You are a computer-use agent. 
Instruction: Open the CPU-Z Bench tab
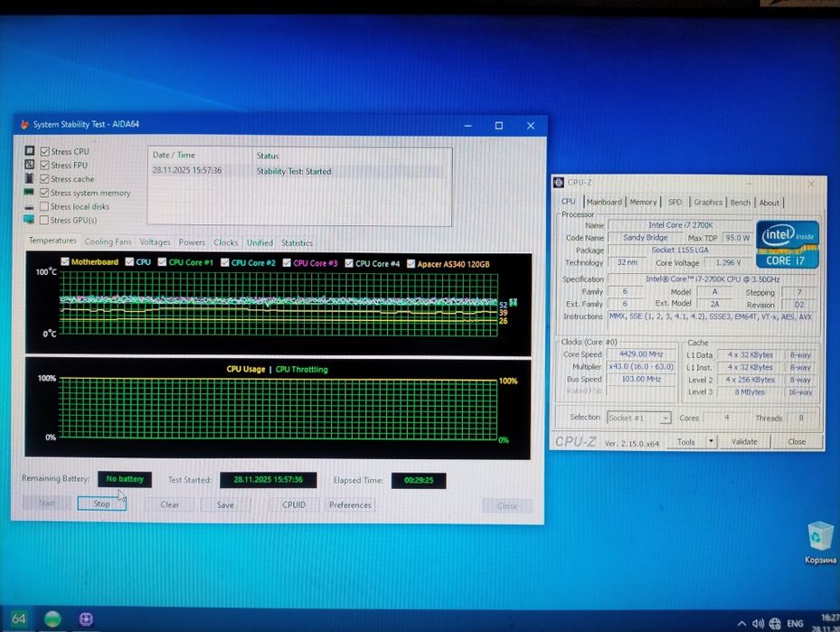click(741, 203)
